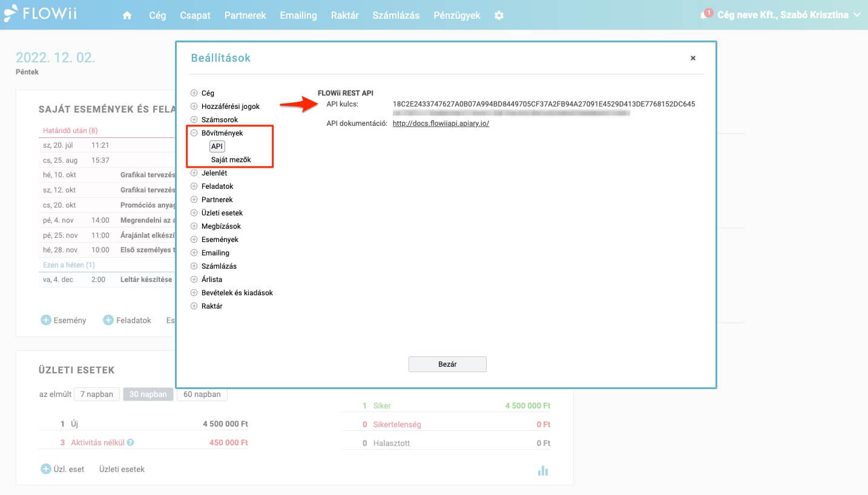
Task: Click the FLOWii logo
Action: pos(40,14)
